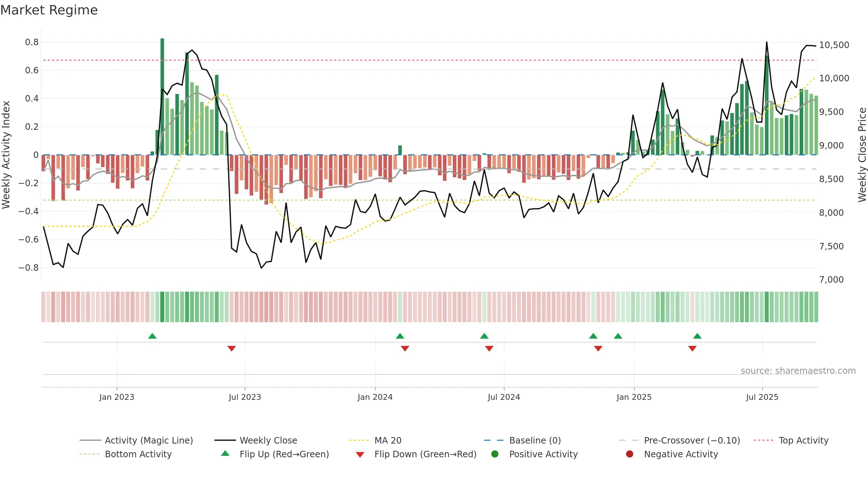The width and height of the screenshot is (868, 488).
Task: Click the Flip Up triangle in spring 2025
Action: 697,336
